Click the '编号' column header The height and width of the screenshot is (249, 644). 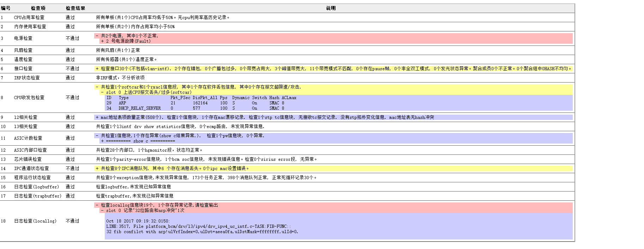(6, 8)
